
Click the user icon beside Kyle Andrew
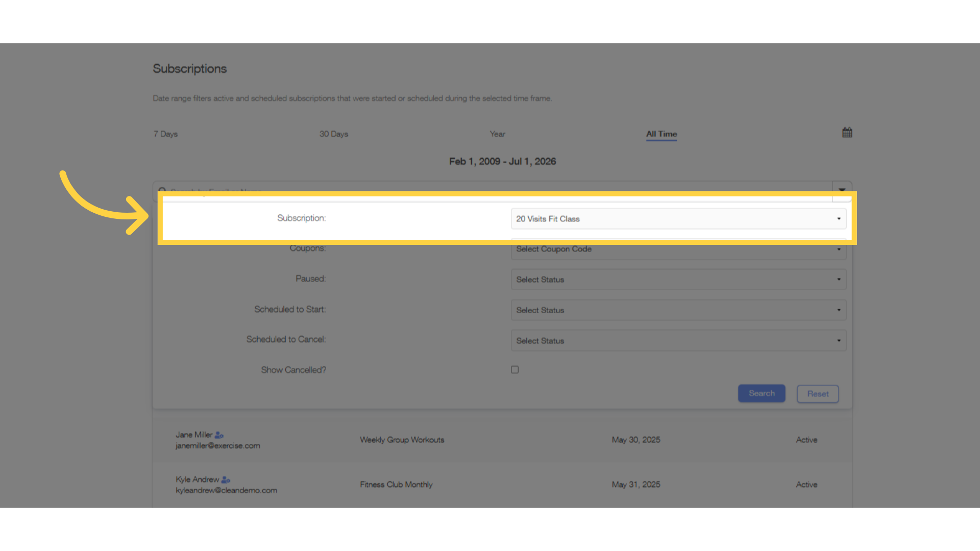pos(226,480)
